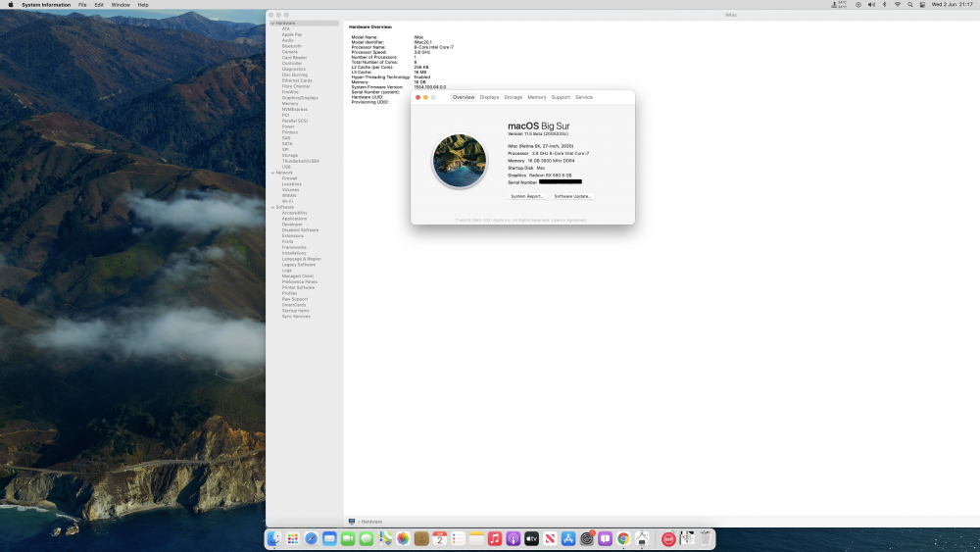Open Maps from the dock

coord(384,538)
